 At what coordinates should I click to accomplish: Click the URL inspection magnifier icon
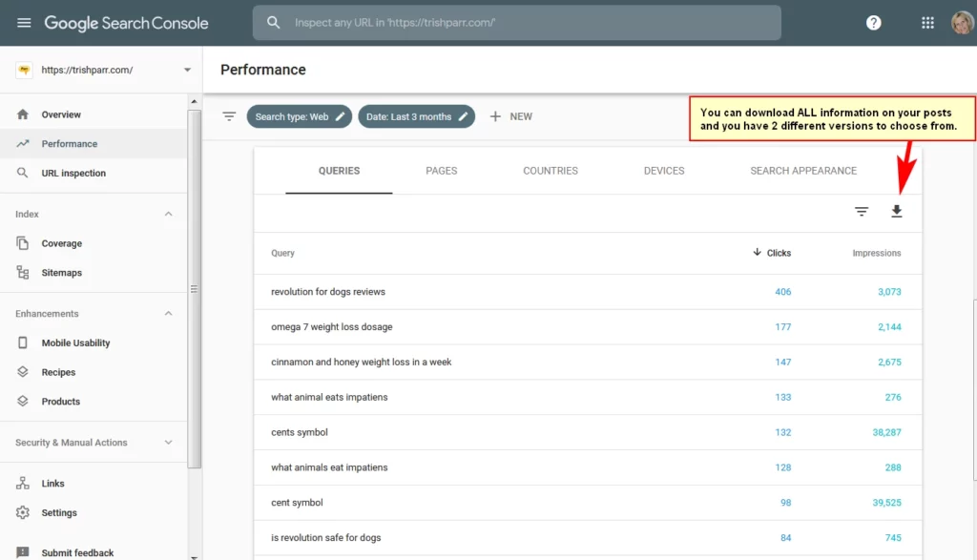23,173
